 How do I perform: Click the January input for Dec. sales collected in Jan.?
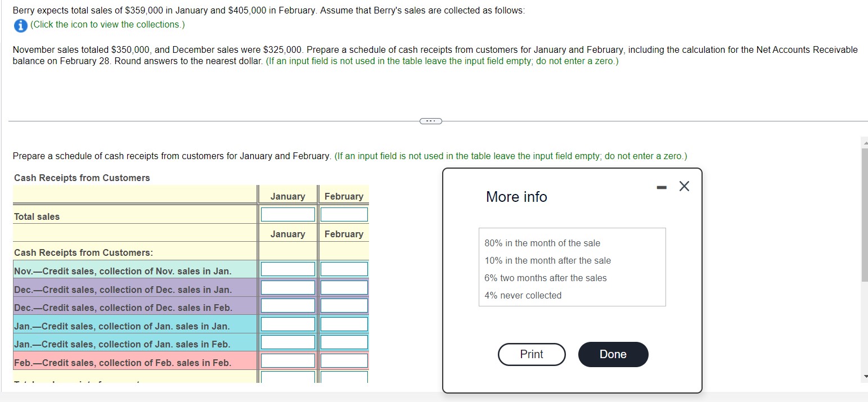[287, 288]
